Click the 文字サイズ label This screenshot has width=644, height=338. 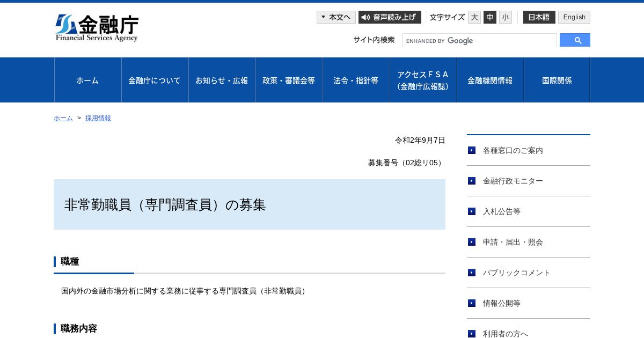(447, 17)
